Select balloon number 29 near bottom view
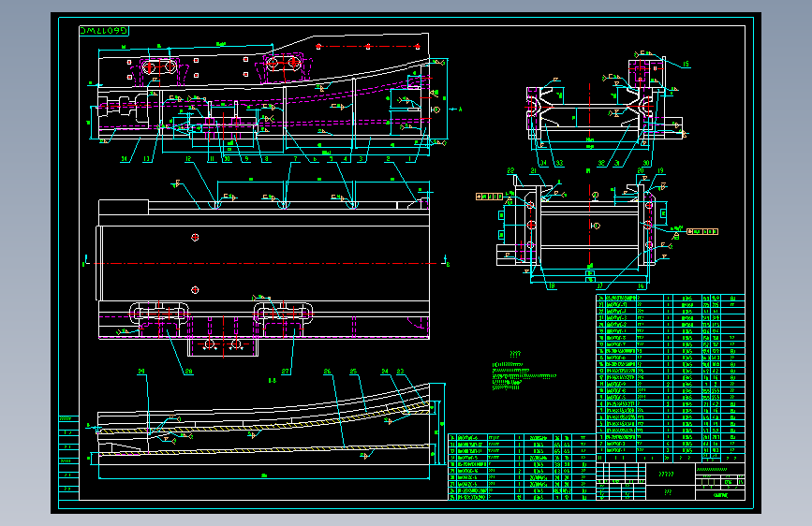This screenshot has height=526, width=812. tap(141, 372)
